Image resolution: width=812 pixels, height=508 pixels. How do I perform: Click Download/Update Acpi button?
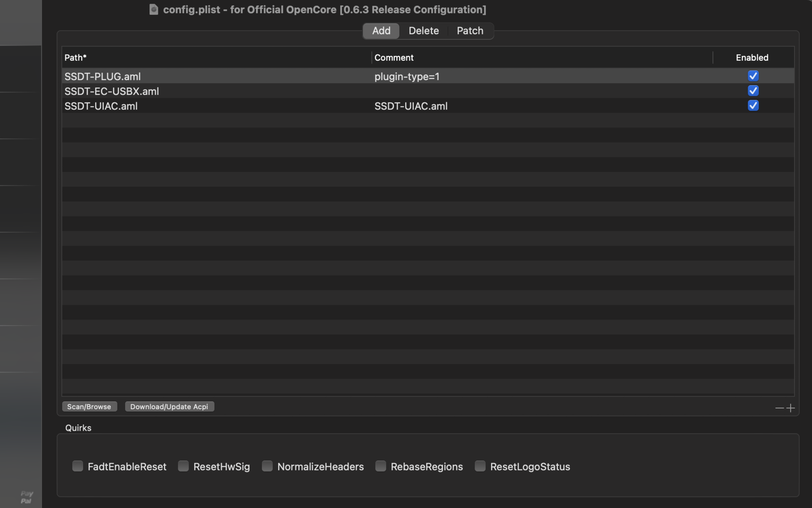pos(169,407)
